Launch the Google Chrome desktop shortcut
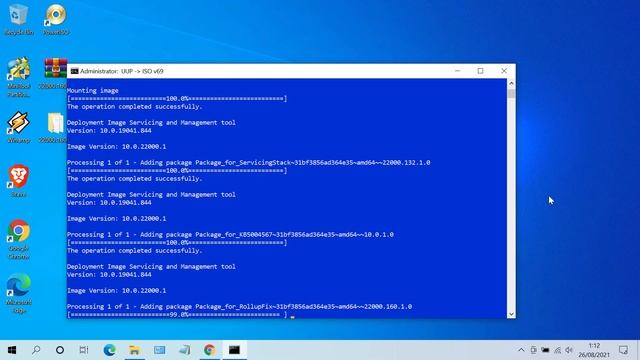Screen dimensions: 640x360 tap(18, 239)
